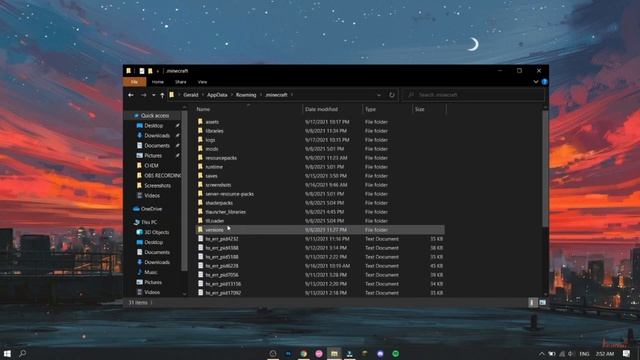Open the File menu tab
The image size is (640, 360).
pyautogui.click(x=134, y=82)
